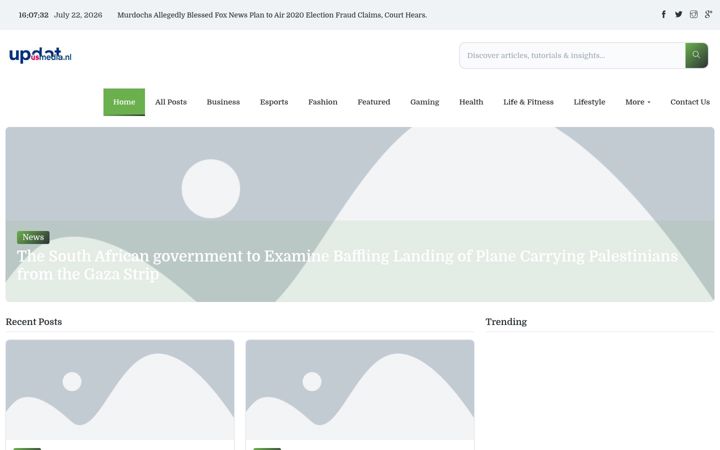
Task: Open the Contact Us page
Action: 690,102
